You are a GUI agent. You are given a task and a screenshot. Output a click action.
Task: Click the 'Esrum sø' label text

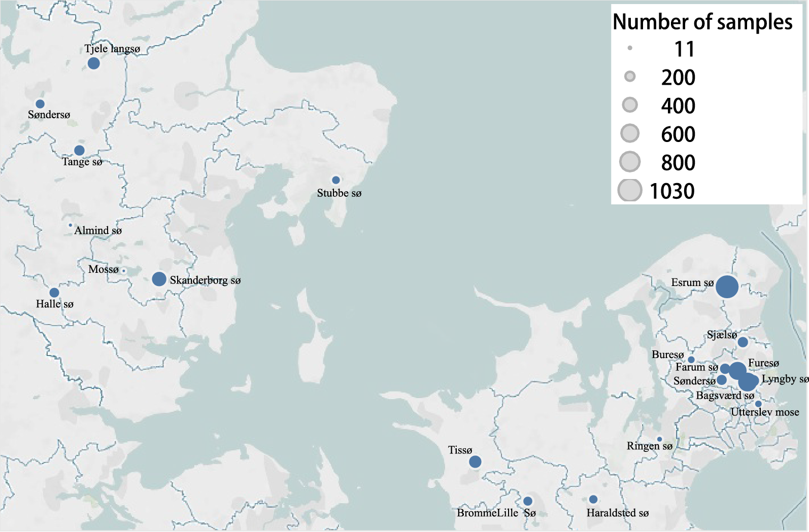(x=692, y=282)
